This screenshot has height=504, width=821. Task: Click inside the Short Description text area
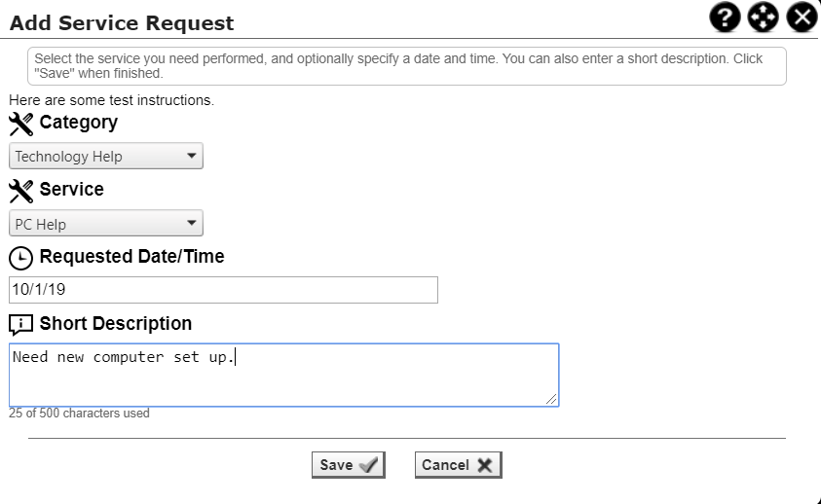tap(283, 379)
